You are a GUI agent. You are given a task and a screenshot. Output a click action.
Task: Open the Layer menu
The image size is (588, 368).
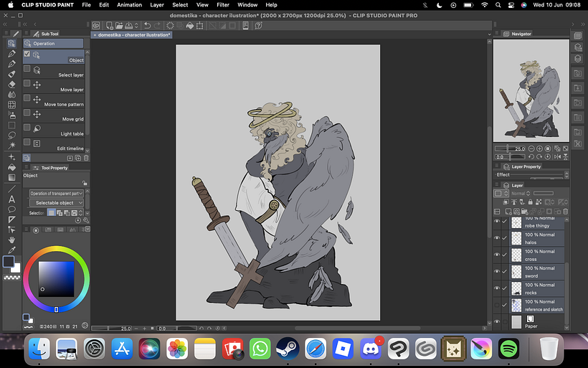coord(157,5)
